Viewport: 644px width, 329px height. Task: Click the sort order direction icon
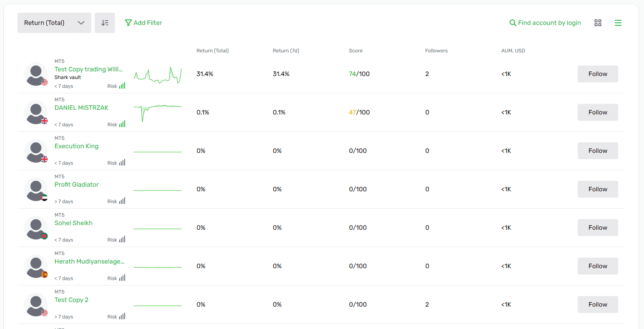[x=105, y=23]
